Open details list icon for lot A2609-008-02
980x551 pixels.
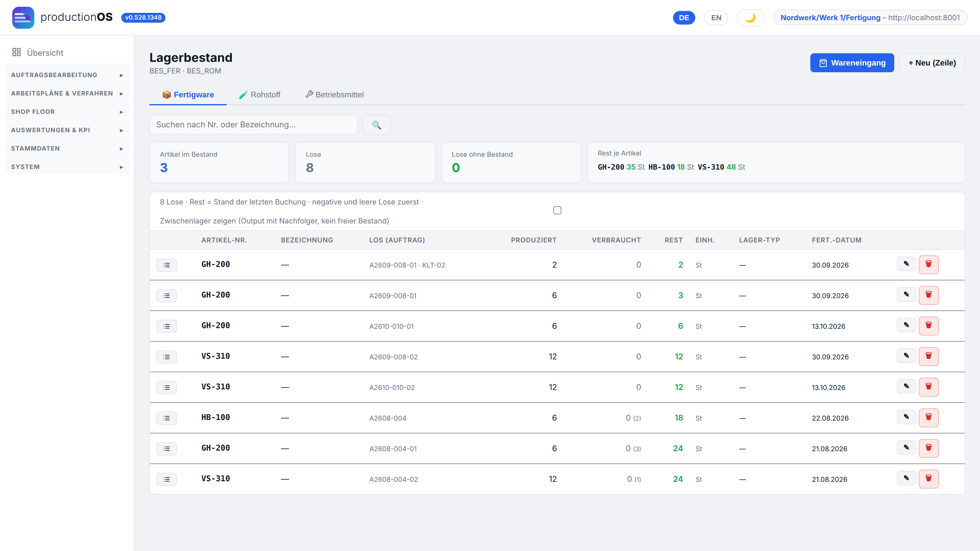pos(166,357)
